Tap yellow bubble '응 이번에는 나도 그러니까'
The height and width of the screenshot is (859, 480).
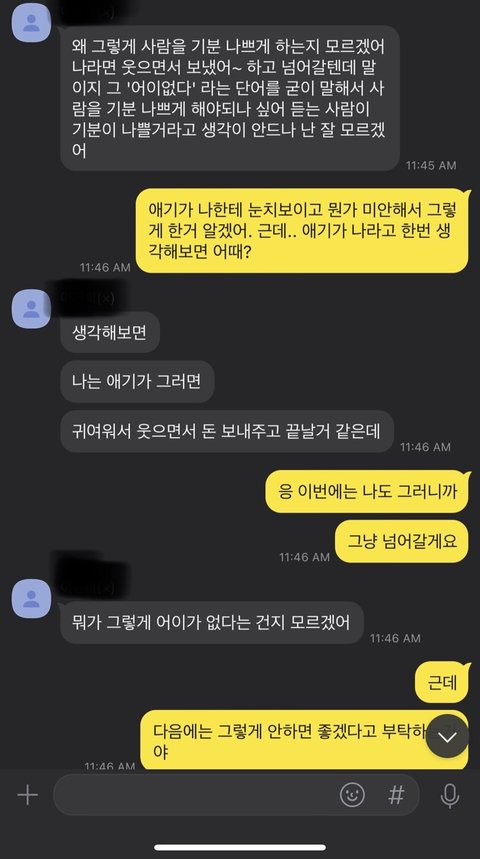pyautogui.click(x=368, y=491)
